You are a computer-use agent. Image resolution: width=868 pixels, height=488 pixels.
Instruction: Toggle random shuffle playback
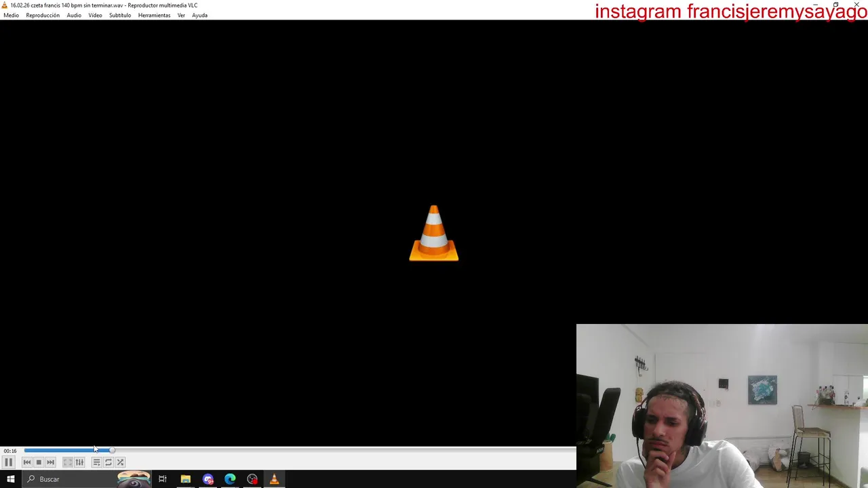120,462
